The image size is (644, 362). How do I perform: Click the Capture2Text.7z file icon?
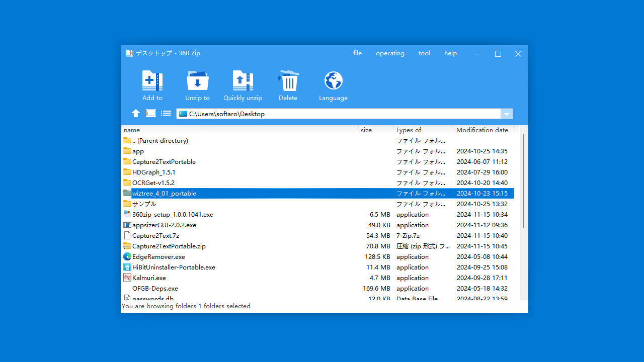(127, 235)
